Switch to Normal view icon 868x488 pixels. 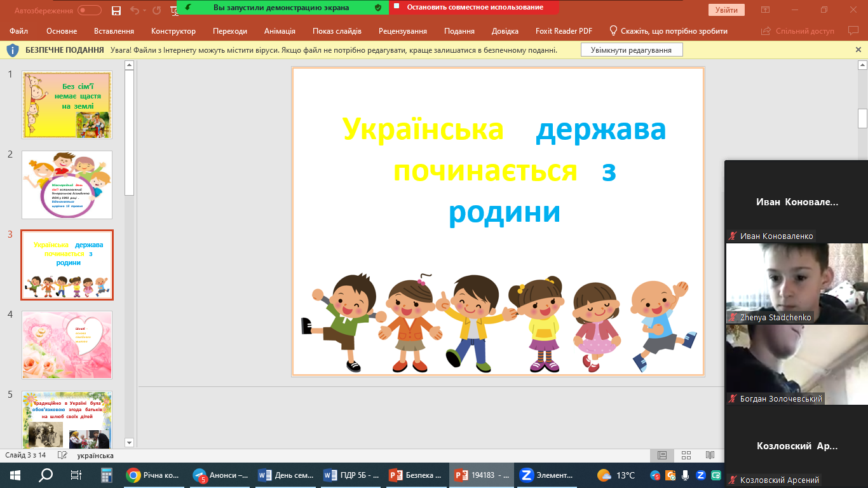click(x=661, y=456)
